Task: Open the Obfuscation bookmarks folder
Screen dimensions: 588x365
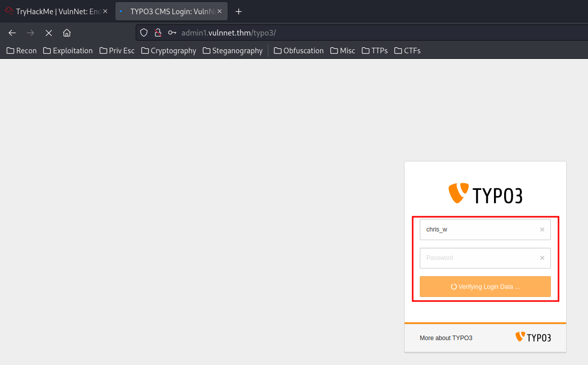Action: tap(298, 51)
